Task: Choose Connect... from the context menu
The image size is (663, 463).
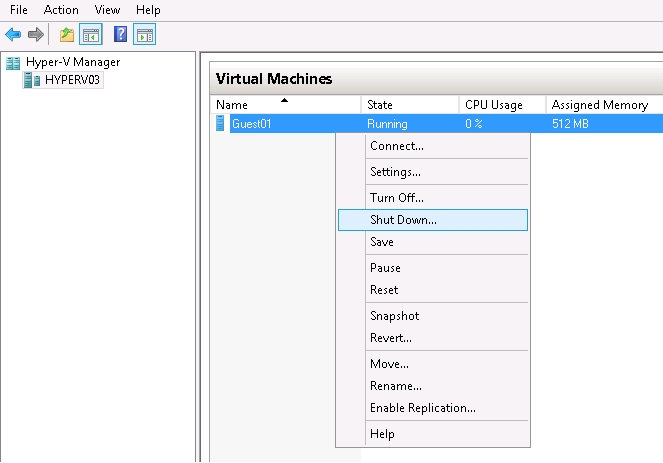Action: tap(433, 146)
